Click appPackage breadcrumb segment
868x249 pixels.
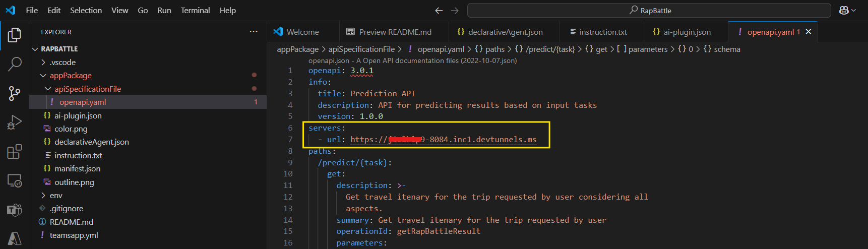(x=297, y=49)
